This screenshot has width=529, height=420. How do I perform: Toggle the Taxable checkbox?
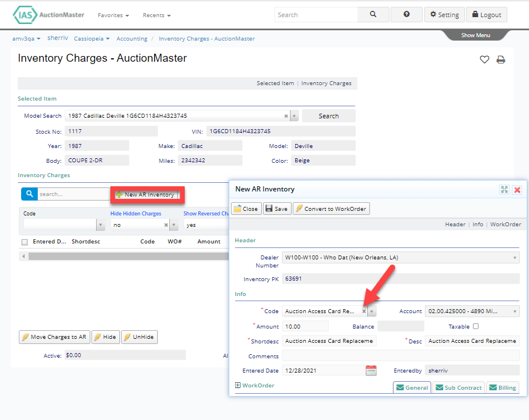pyautogui.click(x=476, y=326)
